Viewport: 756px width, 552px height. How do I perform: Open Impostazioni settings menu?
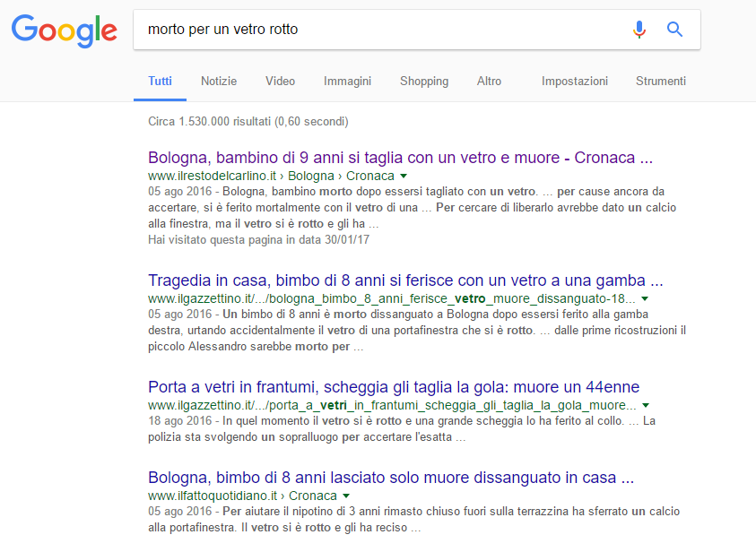(x=574, y=81)
